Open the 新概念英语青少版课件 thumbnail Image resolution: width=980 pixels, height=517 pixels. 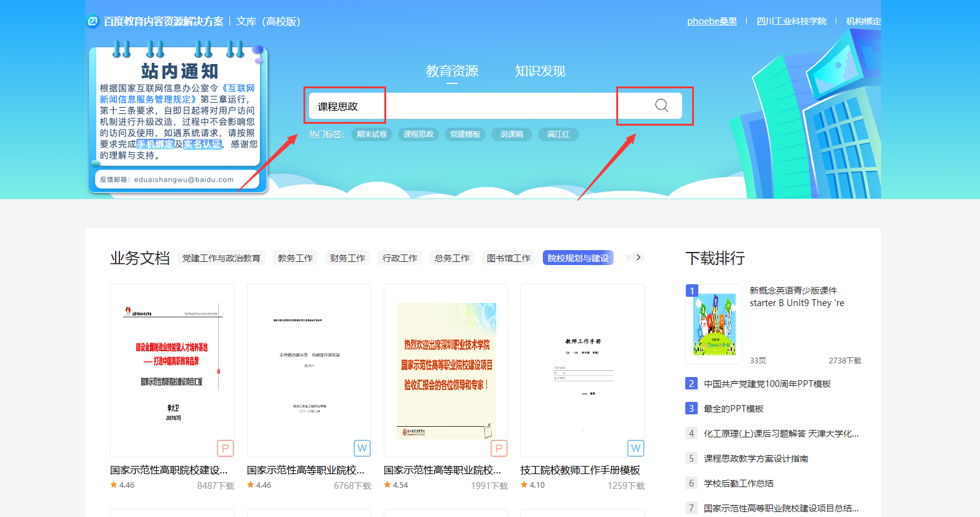tap(714, 324)
